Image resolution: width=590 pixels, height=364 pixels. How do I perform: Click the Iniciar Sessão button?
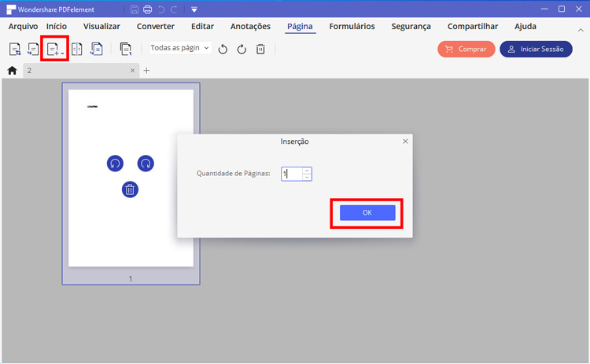536,49
